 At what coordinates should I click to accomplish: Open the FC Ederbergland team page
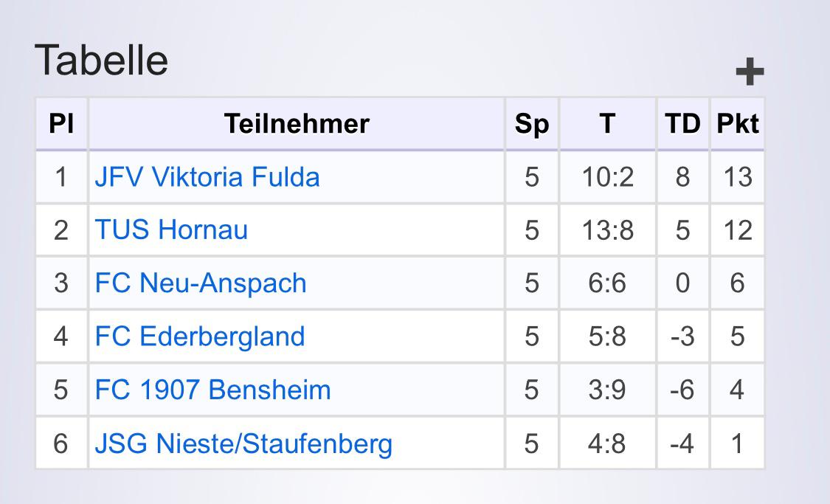click(199, 336)
